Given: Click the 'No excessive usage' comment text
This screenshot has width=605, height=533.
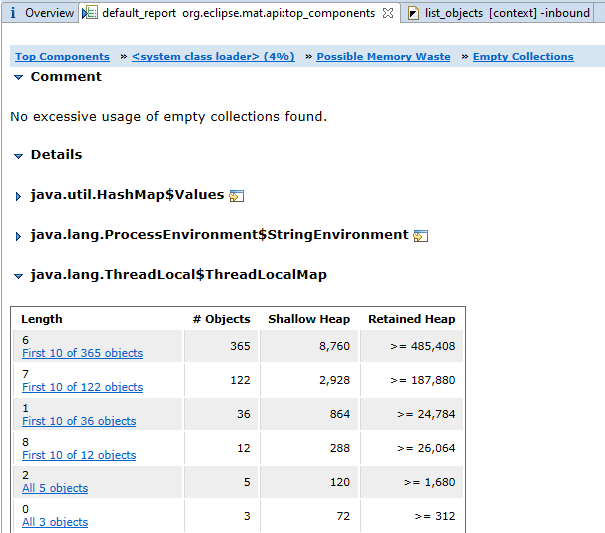Looking at the screenshot, I should click(169, 117).
